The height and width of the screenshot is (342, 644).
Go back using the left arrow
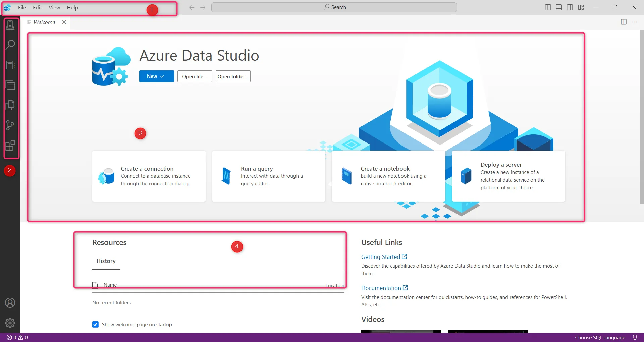tap(192, 7)
